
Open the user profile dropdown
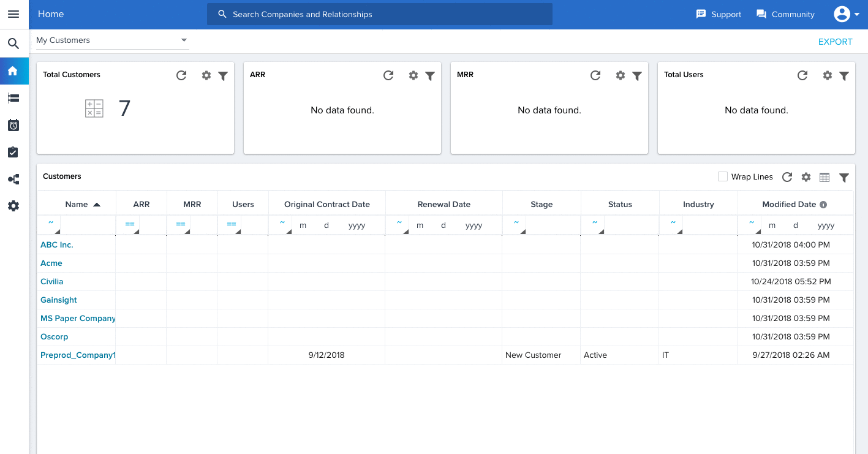[847, 14]
